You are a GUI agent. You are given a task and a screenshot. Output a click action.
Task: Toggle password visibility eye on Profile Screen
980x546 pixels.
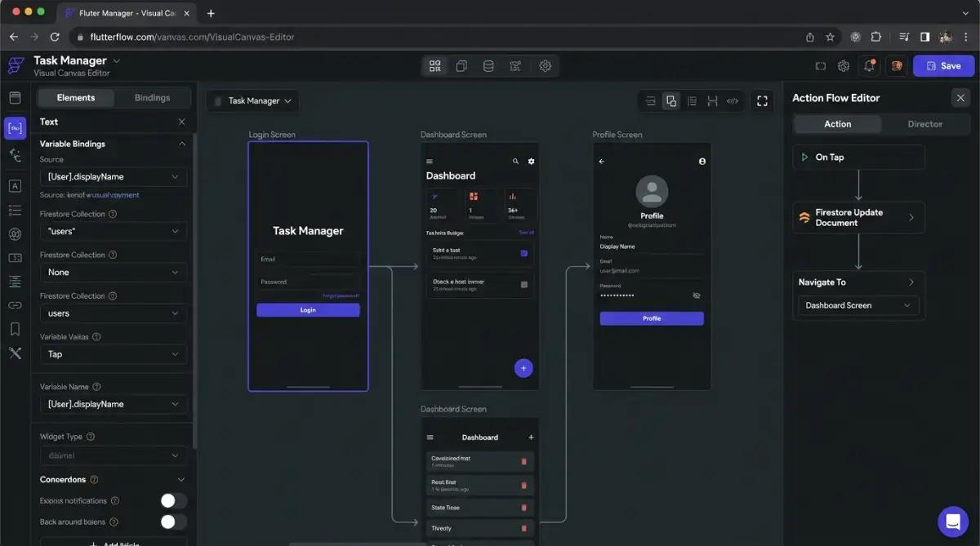coord(697,295)
